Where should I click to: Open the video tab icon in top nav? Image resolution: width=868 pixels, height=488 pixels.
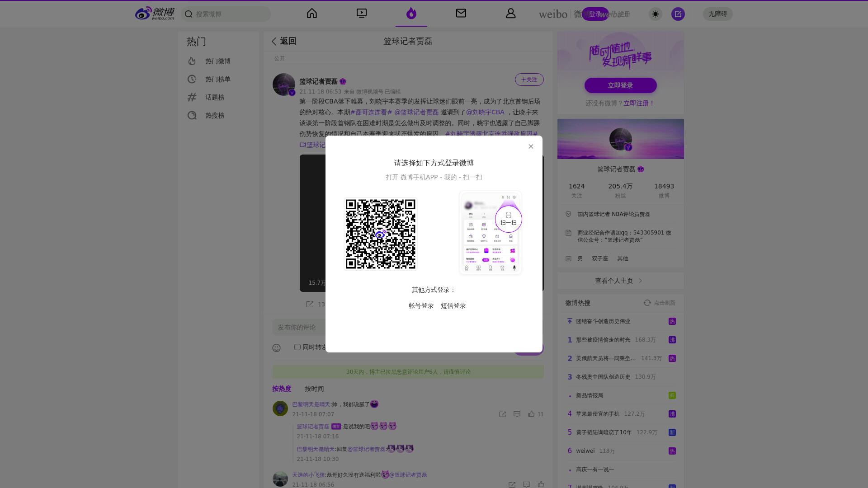click(362, 14)
